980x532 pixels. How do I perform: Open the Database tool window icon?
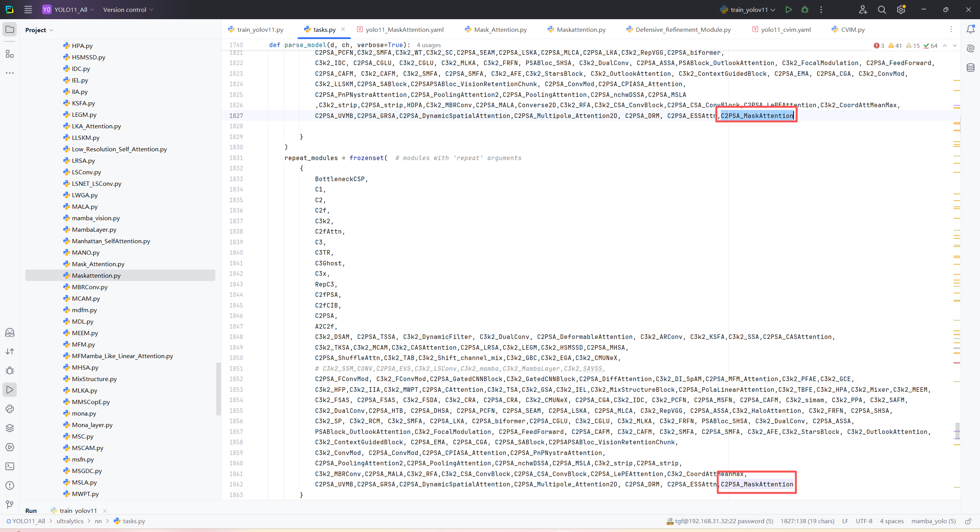pos(970,68)
